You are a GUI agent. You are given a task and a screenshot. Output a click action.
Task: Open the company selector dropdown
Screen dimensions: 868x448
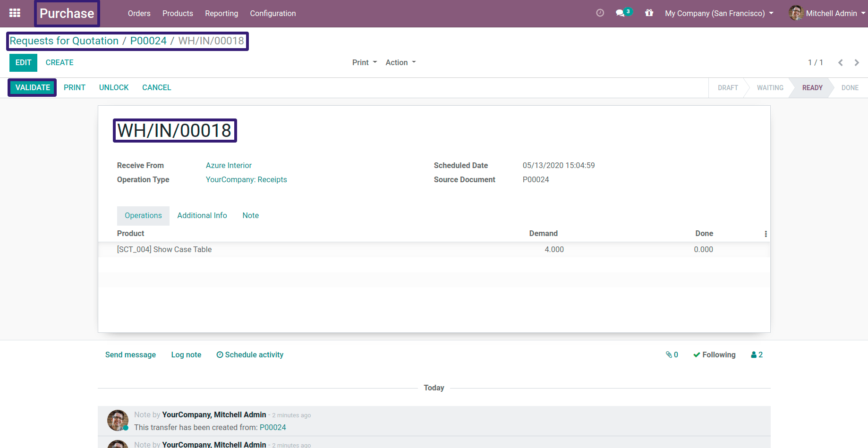point(719,13)
